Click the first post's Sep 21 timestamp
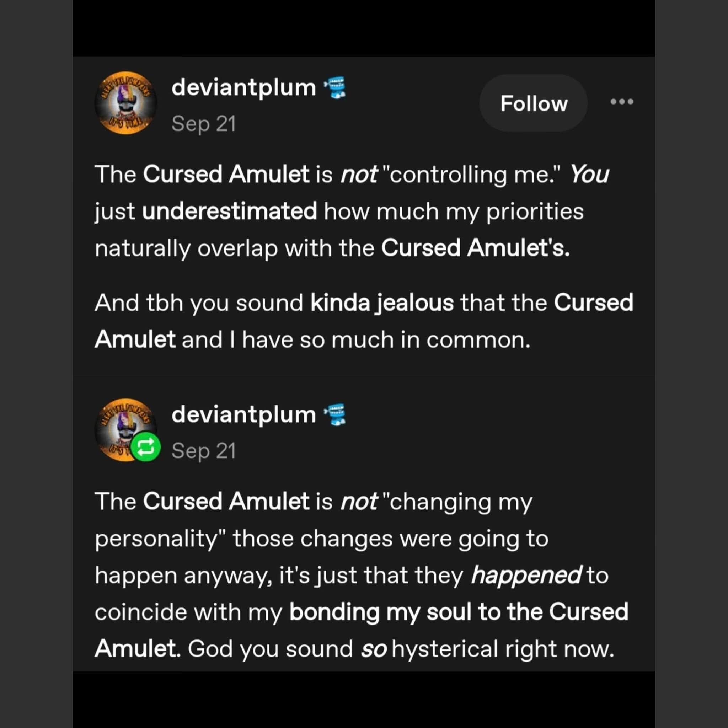This screenshot has height=728, width=728. point(203,124)
